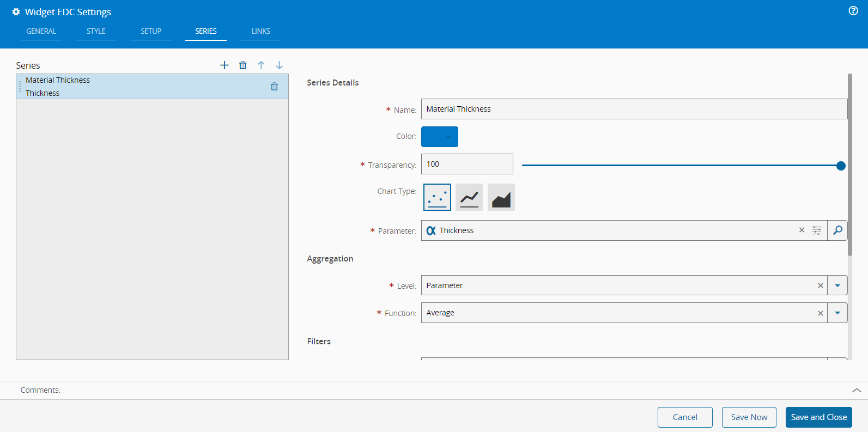Add a new series with plus icon
The width and height of the screenshot is (868, 432).
click(224, 65)
